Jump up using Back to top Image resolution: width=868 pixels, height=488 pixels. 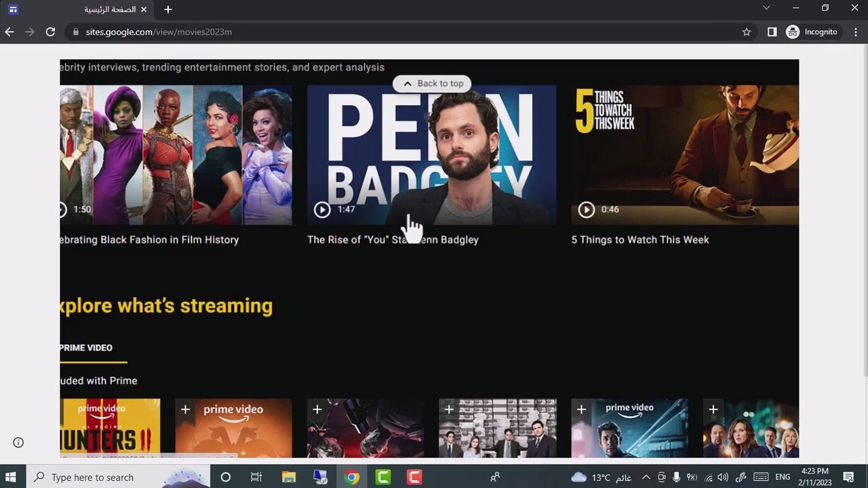pos(433,83)
